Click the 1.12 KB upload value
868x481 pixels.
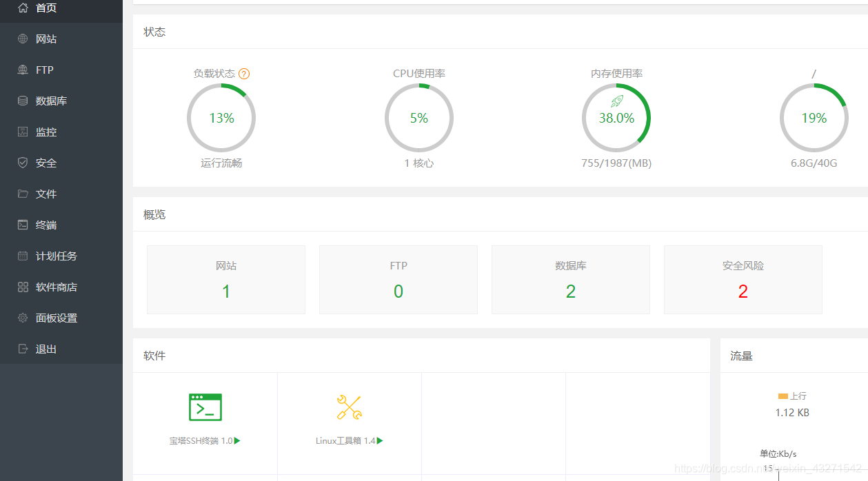point(792,413)
